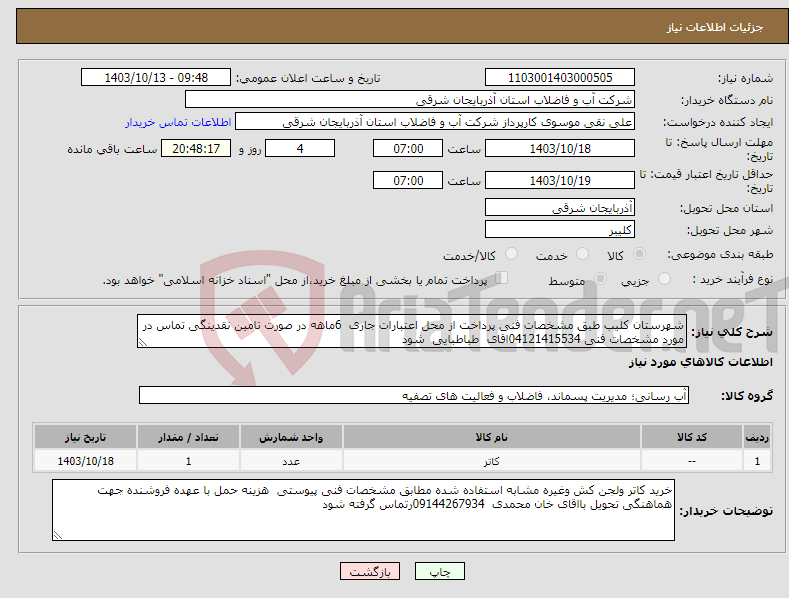Click the ردیف column header

757,437
